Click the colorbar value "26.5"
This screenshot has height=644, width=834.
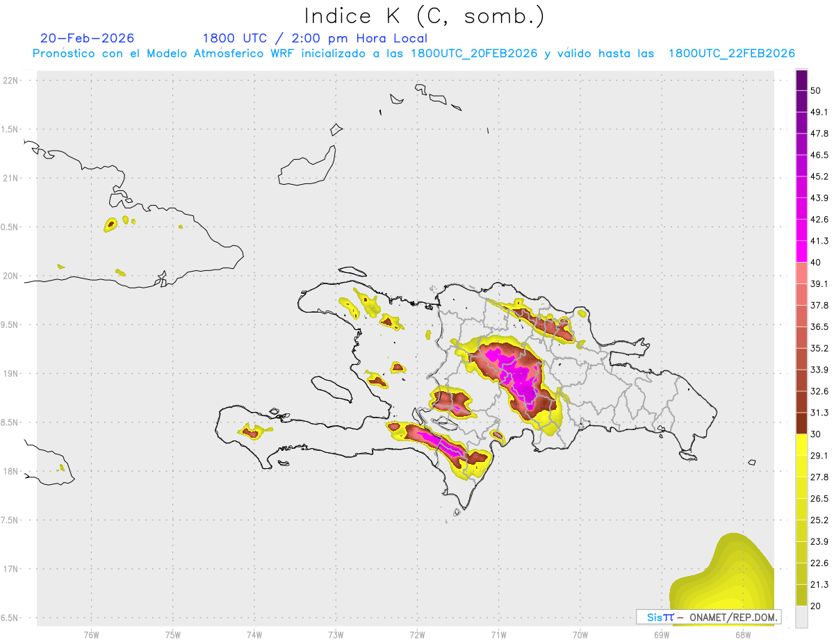coord(820,498)
